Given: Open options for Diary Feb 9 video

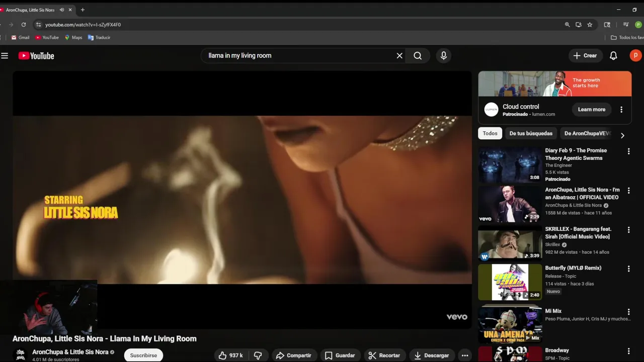Looking at the screenshot, I should [628, 151].
